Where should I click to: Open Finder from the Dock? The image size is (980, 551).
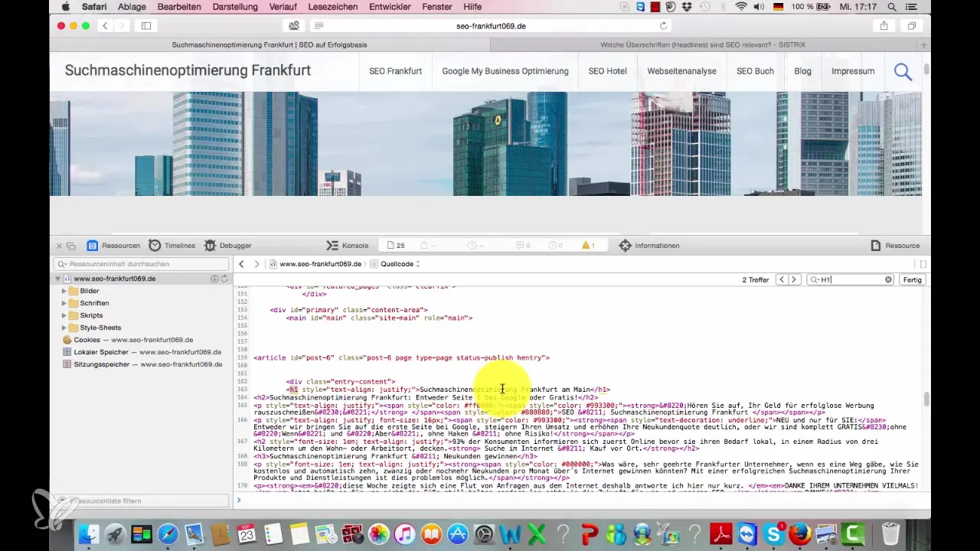pos(89,533)
